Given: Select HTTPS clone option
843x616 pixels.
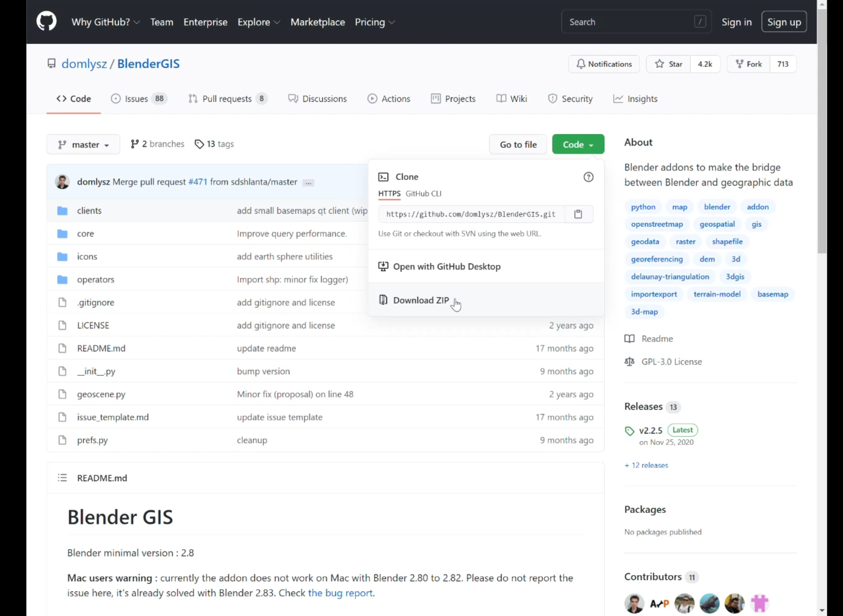Looking at the screenshot, I should click(x=389, y=194).
